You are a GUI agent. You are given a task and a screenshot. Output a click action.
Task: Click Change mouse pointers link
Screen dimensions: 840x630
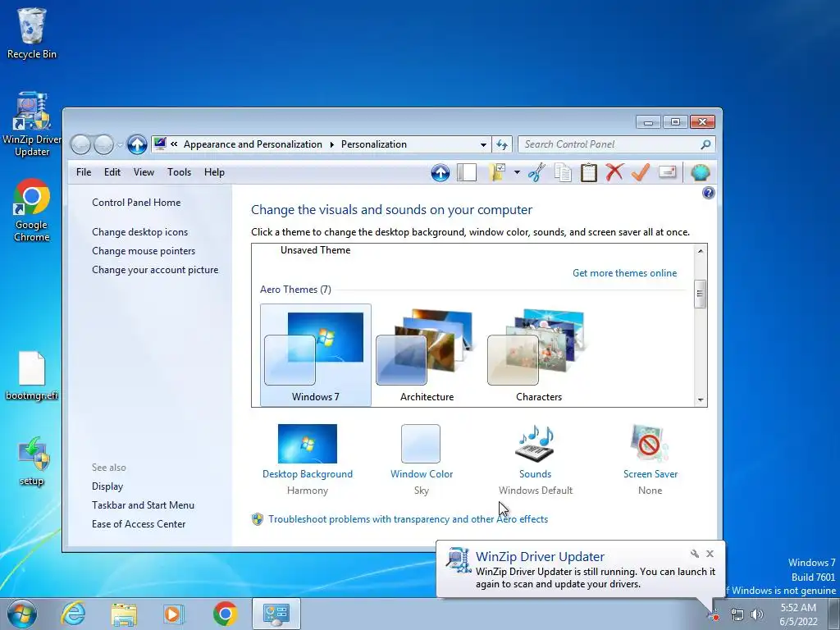(144, 251)
